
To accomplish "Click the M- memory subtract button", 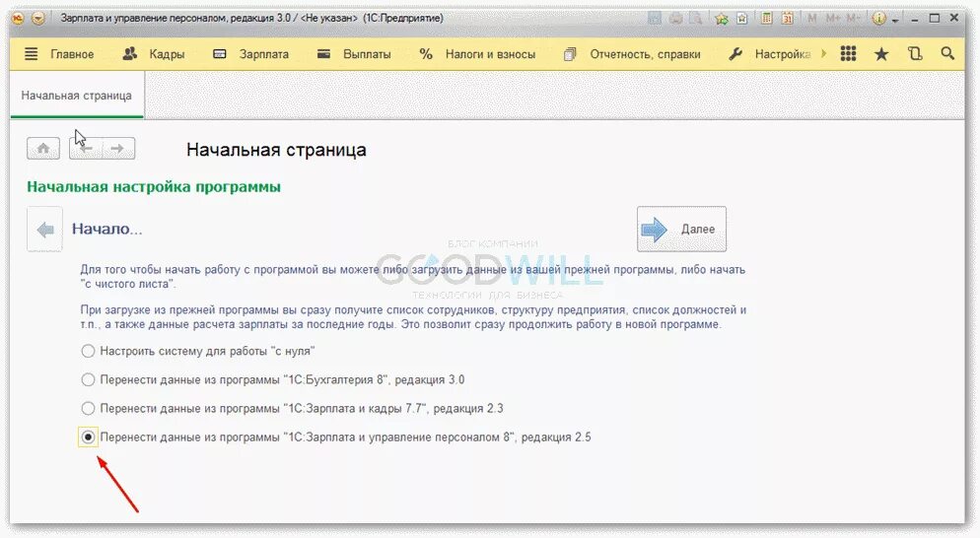I will click(855, 19).
